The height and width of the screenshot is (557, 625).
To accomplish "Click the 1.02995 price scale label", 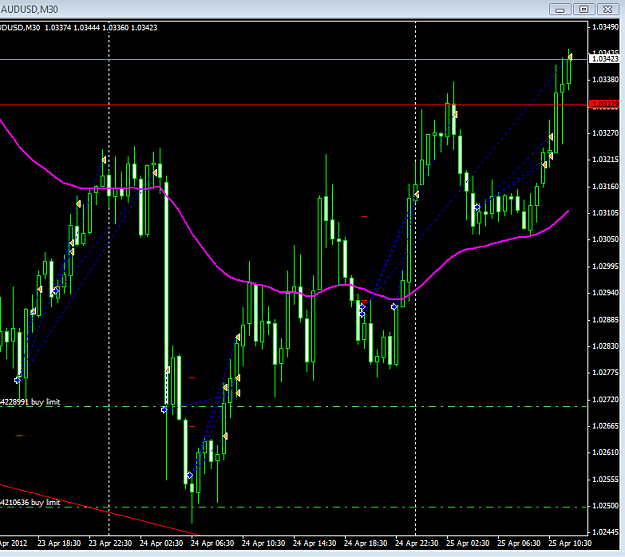I will pyautogui.click(x=605, y=266).
